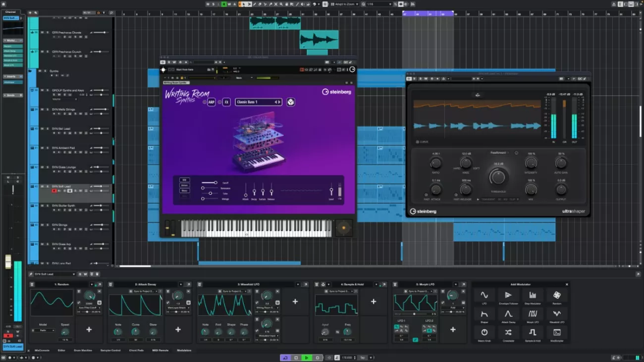Select the Shaper modulator icon
This screenshot has width=644, height=362.
tap(484, 314)
